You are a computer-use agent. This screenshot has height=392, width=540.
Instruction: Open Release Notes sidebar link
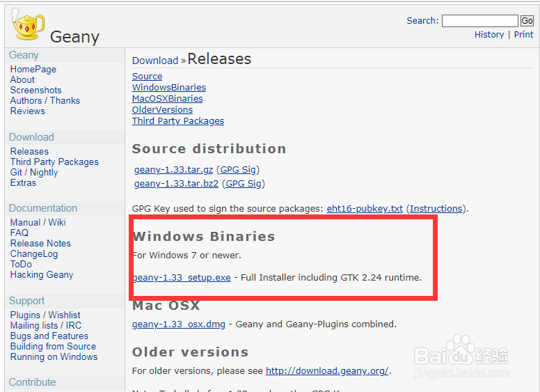pyautogui.click(x=40, y=243)
